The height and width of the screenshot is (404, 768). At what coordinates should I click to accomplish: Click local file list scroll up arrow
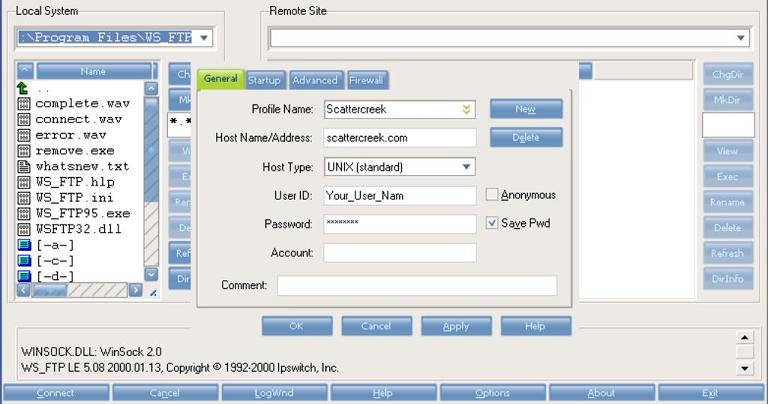coord(151,88)
